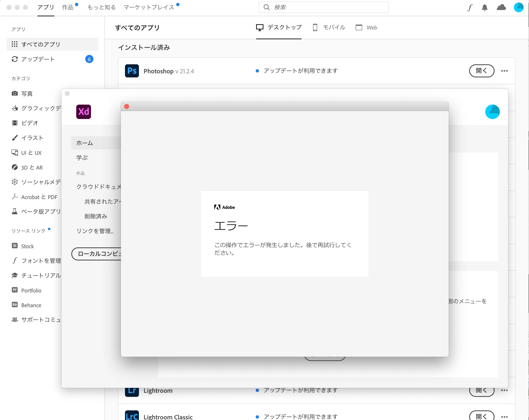Open Photoshop more options menu

click(504, 71)
